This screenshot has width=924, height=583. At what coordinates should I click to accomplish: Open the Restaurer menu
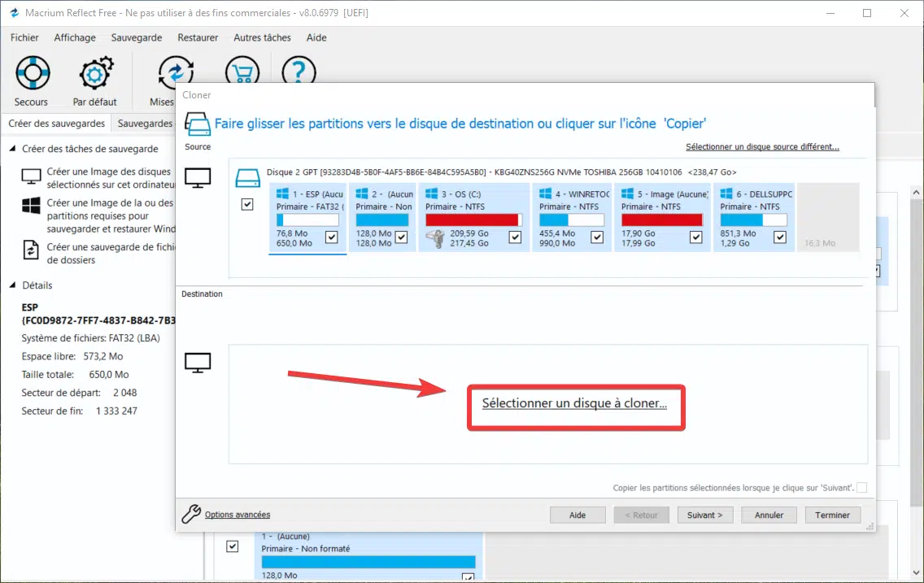[198, 37]
